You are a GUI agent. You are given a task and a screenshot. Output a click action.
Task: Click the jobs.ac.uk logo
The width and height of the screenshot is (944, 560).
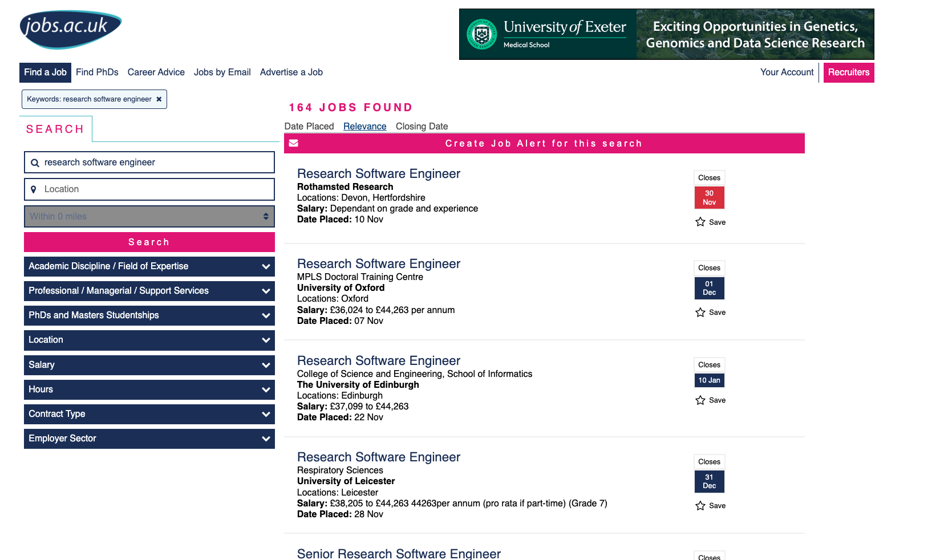tap(71, 29)
